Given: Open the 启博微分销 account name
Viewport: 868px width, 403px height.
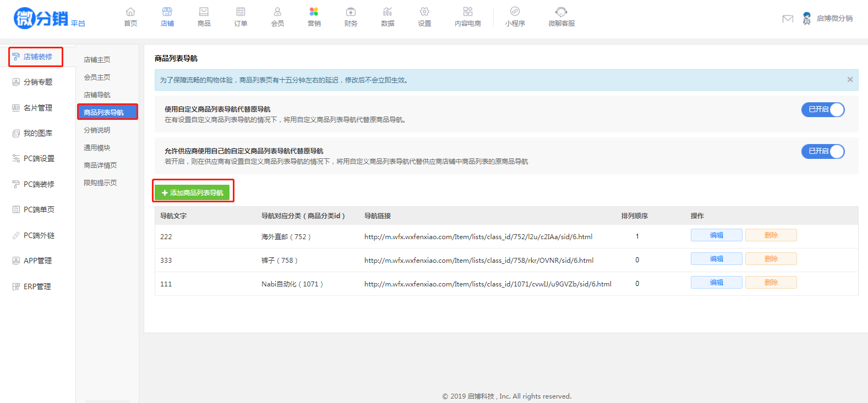Looking at the screenshot, I should (834, 19).
